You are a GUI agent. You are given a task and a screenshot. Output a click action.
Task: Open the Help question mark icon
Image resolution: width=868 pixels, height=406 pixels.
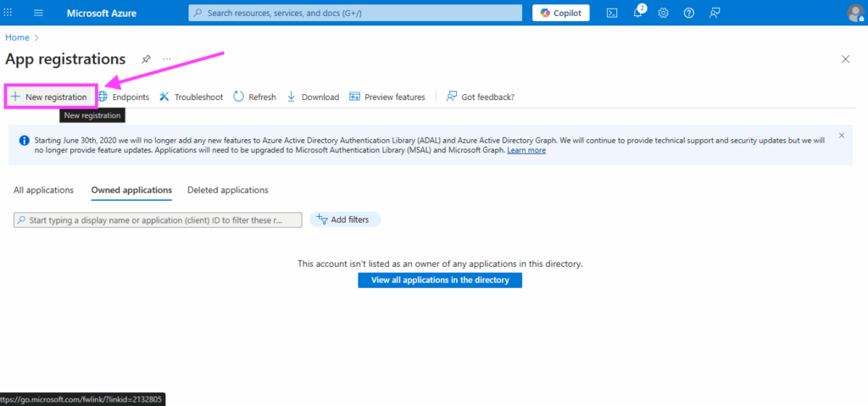click(688, 13)
